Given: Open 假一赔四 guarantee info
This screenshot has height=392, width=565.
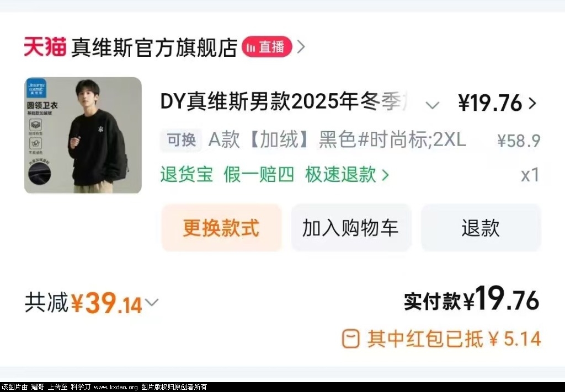Looking at the screenshot, I should coord(259,175).
